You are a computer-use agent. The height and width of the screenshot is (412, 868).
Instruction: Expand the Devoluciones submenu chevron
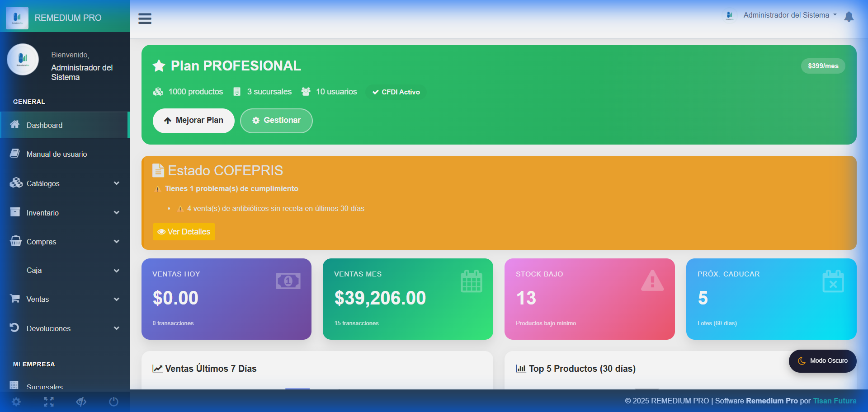click(117, 328)
